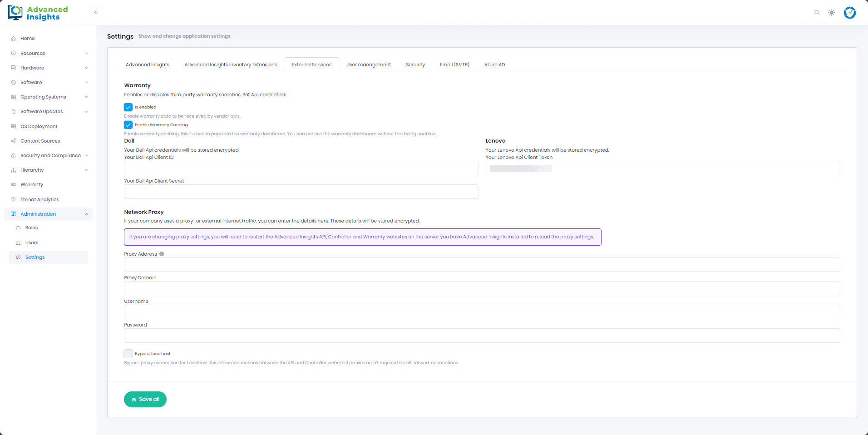Image resolution: width=868 pixels, height=435 pixels.
Task: Click the Home icon in sidebar
Action: pos(14,39)
